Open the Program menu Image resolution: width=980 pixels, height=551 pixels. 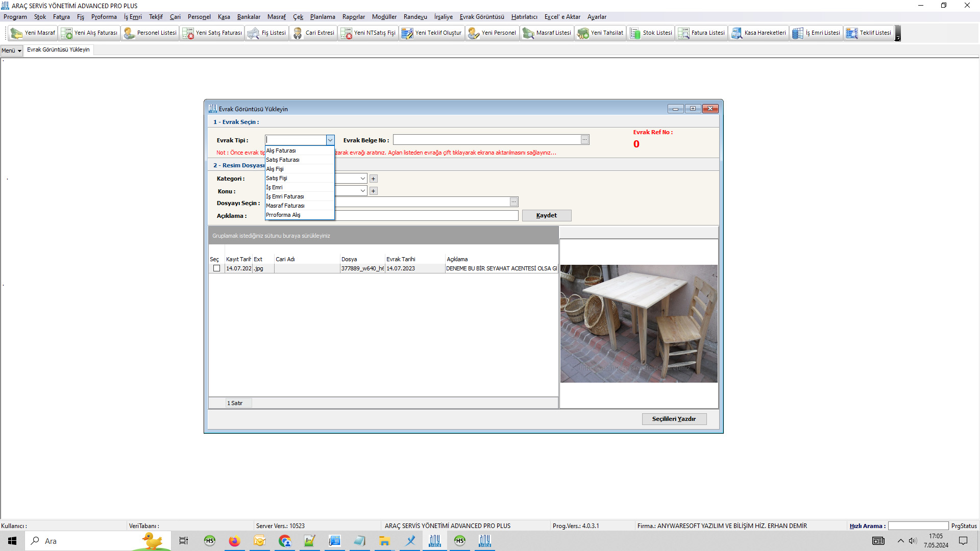15,17
